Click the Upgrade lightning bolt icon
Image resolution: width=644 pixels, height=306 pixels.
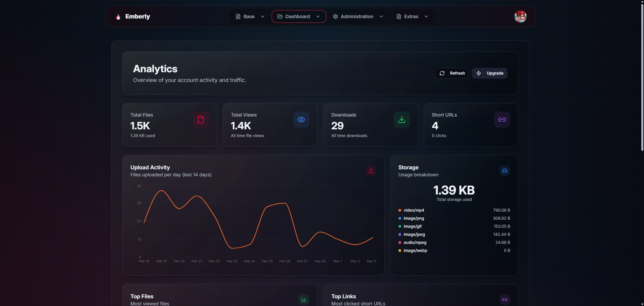(479, 73)
